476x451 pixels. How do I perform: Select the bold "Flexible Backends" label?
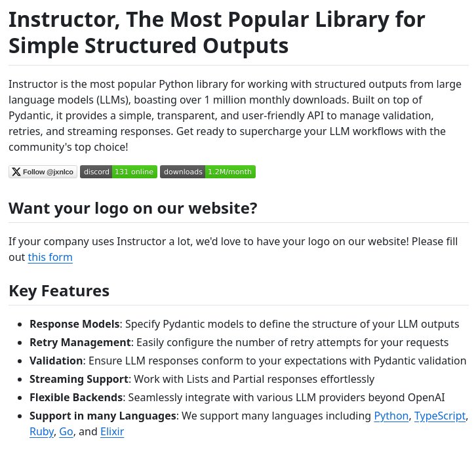click(x=76, y=397)
